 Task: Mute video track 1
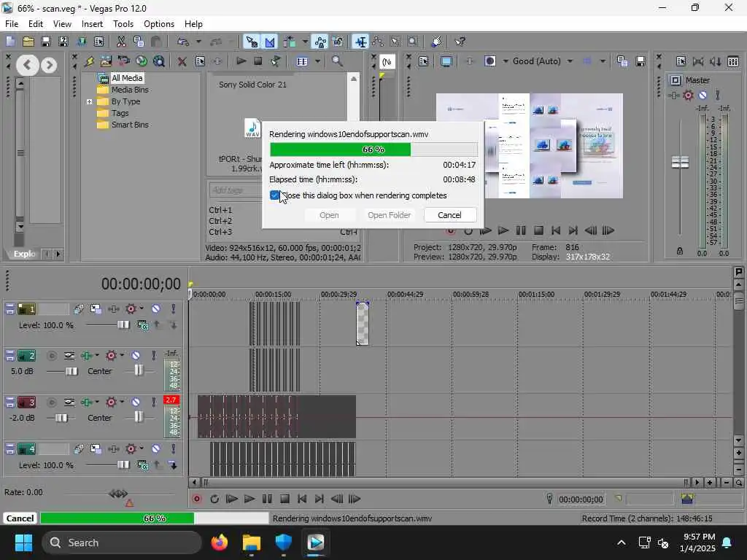[x=156, y=308]
